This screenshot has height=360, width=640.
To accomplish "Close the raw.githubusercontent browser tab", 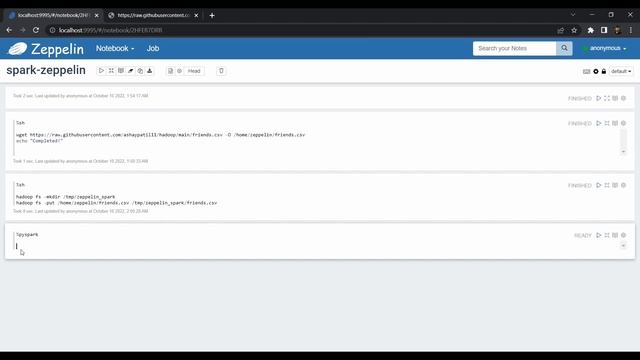I will point(196,16).
